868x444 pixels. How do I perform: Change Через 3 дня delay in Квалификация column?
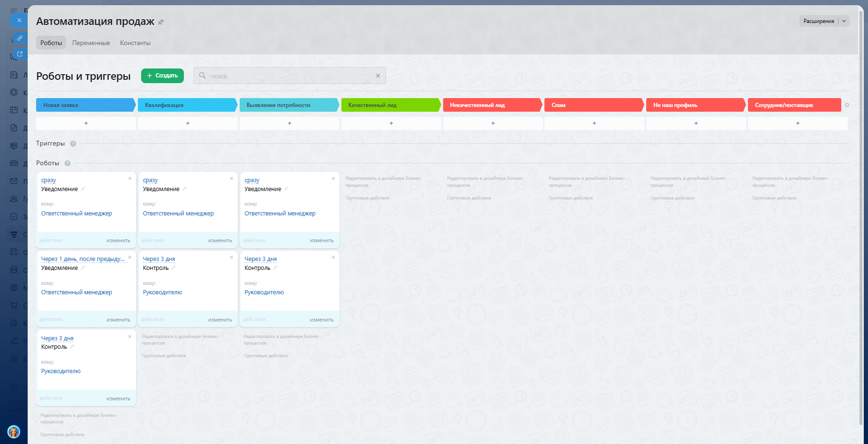click(159, 259)
